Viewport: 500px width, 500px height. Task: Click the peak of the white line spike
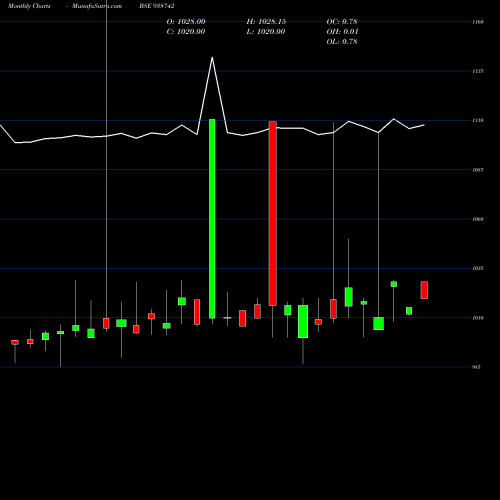[212, 58]
